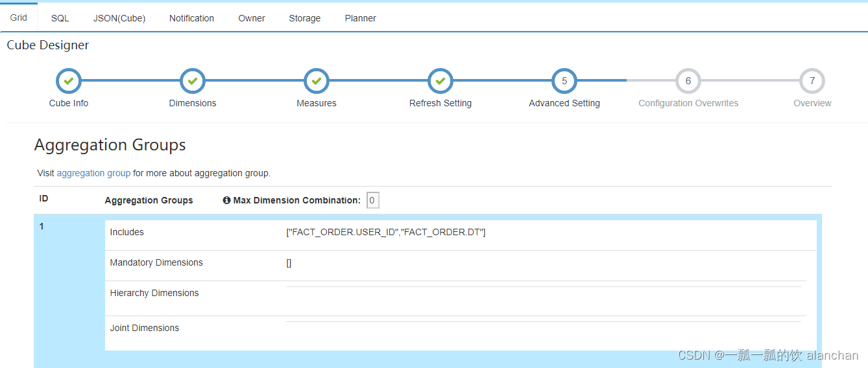
Task: Click the Measures step label
Action: coord(317,103)
